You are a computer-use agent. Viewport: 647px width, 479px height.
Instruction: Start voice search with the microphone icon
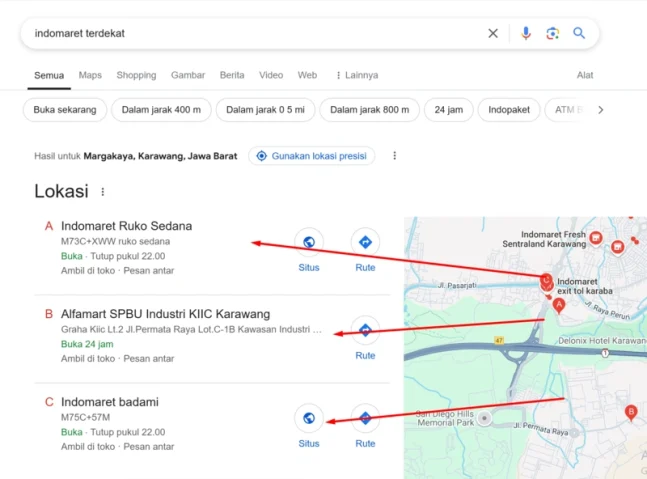click(x=526, y=33)
